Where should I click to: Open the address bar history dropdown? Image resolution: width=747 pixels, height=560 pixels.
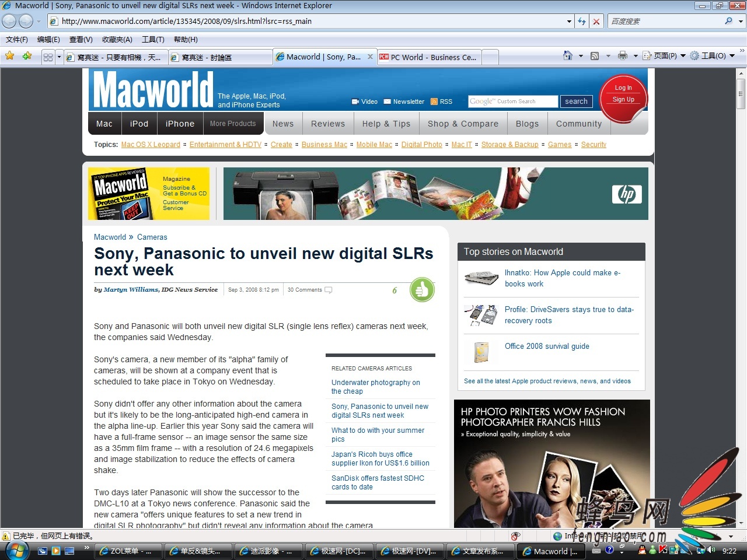point(569,21)
